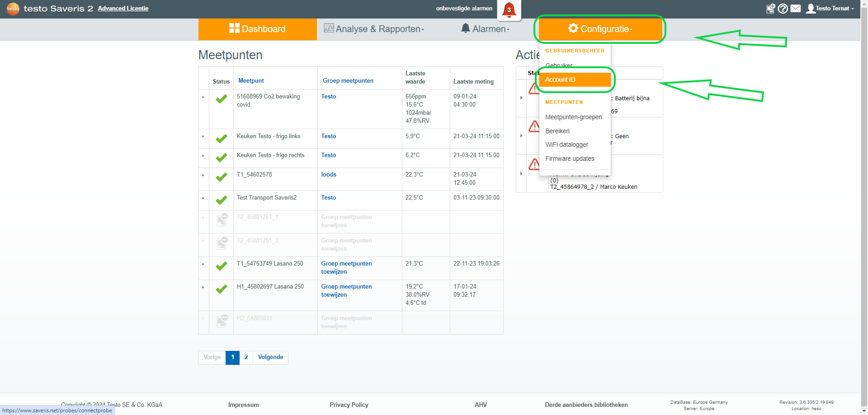Click the testo logo icon
868x415 pixels.
pyautogui.click(x=13, y=9)
